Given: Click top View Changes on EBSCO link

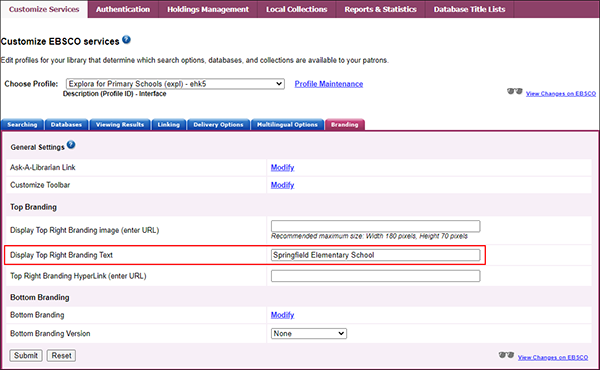Looking at the screenshot, I should pos(561,93).
